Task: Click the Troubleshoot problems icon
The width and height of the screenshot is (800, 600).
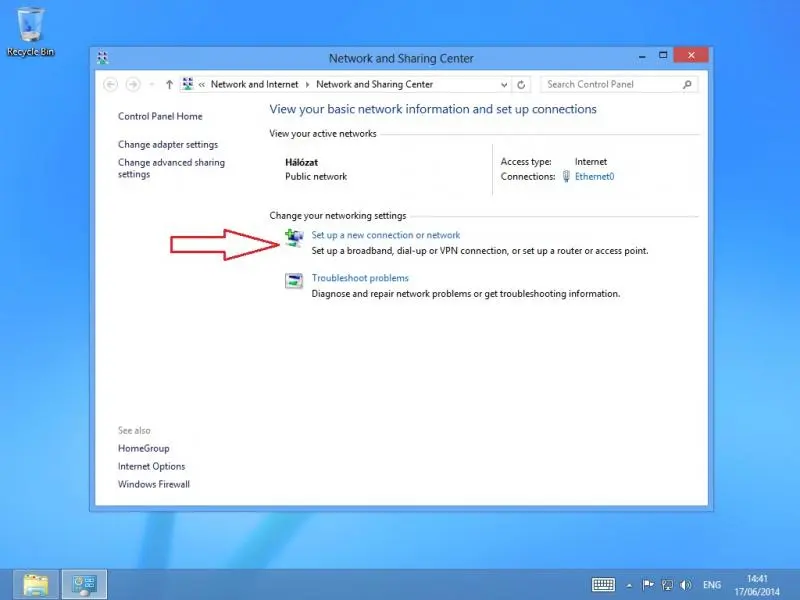Action: click(x=294, y=282)
